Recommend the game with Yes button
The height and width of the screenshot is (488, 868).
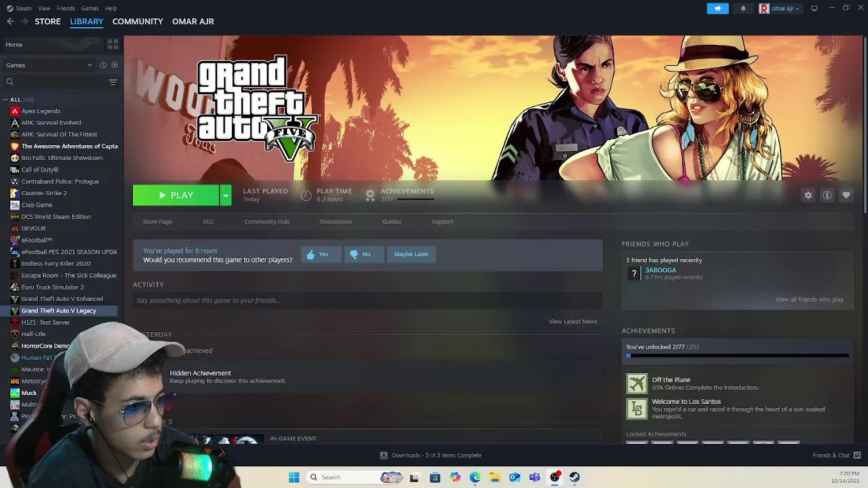[320, 254]
